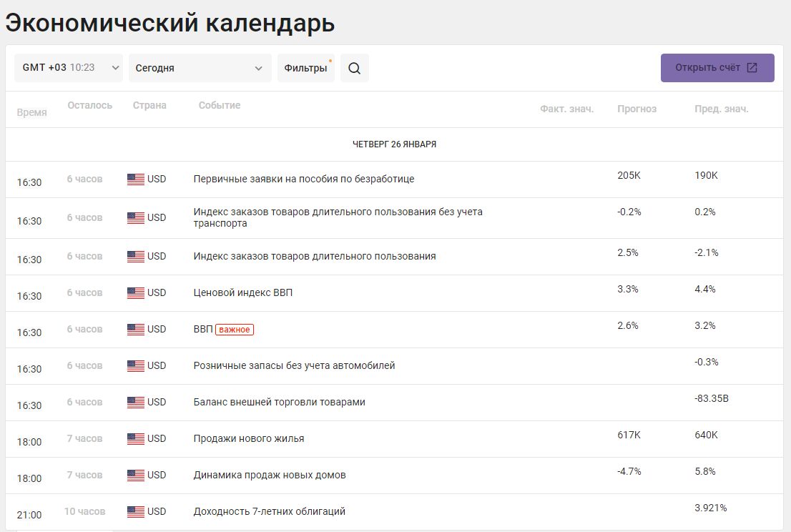Click the Прогноз column header
The height and width of the screenshot is (532, 791).
[637, 109]
